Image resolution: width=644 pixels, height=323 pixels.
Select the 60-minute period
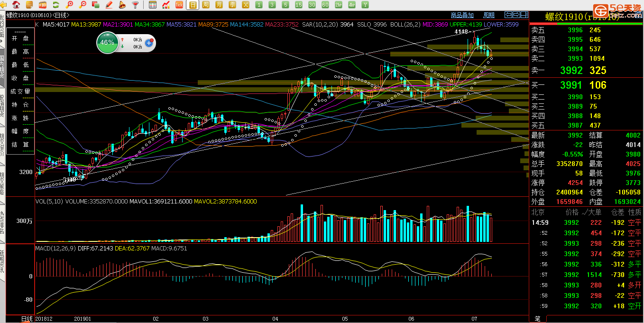[325, 5]
